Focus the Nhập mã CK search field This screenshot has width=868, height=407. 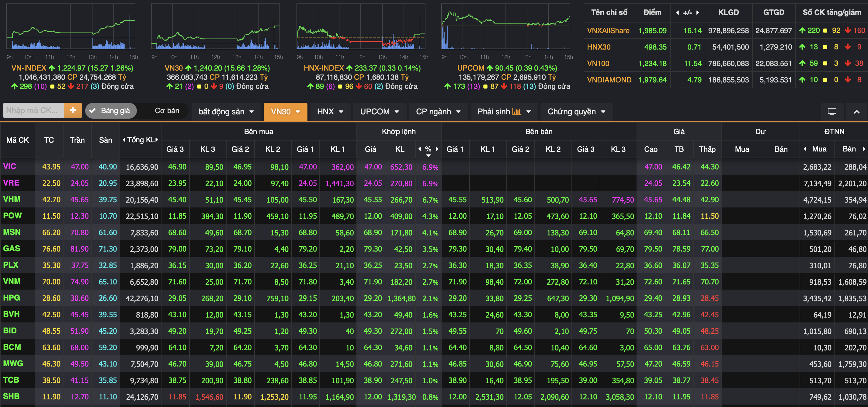point(33,110)
